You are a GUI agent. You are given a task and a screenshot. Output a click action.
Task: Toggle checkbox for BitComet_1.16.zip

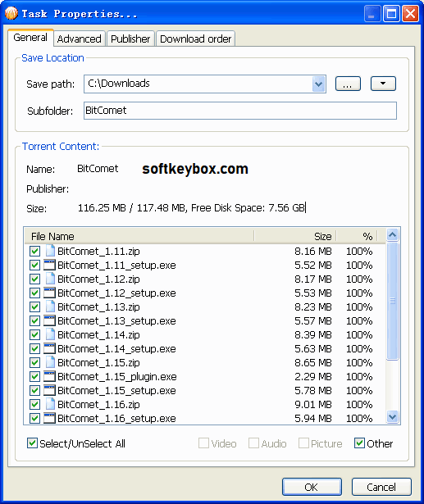click(x=34, y=404)
